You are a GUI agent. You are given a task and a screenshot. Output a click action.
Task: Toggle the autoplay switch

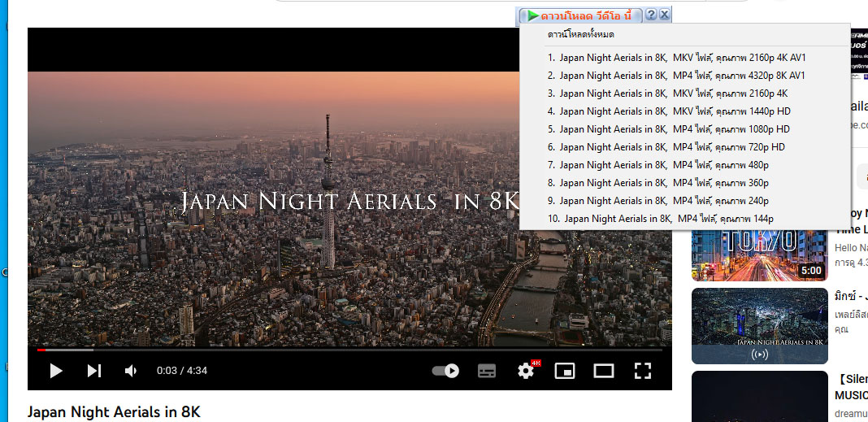(445, 371)
